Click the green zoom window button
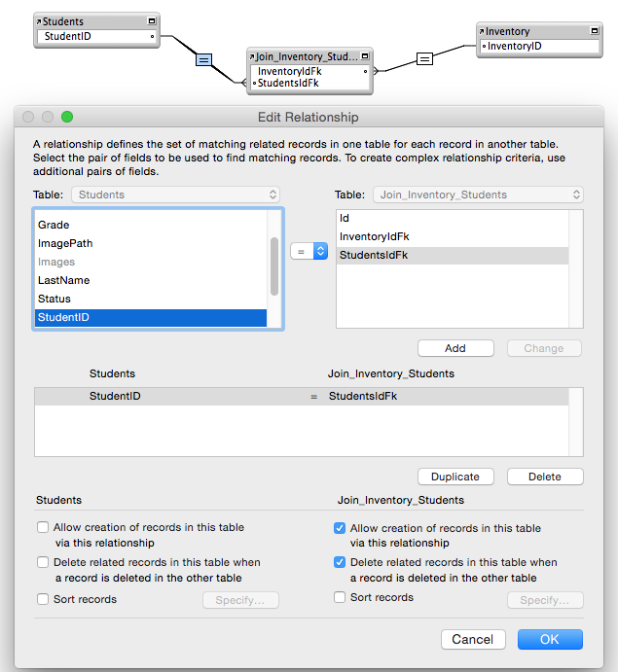Viewport: 618px width, 672px height. click(x=67, y=117)
